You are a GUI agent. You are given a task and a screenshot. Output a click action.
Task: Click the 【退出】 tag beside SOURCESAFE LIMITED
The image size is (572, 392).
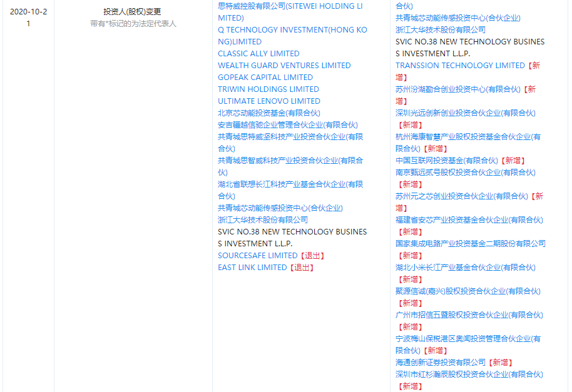coord(313,256)
